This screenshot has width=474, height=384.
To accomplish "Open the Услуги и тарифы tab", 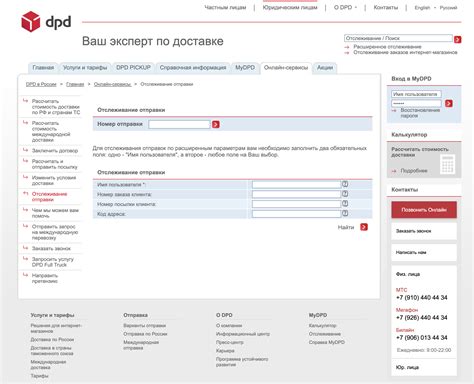I will 85,68.
